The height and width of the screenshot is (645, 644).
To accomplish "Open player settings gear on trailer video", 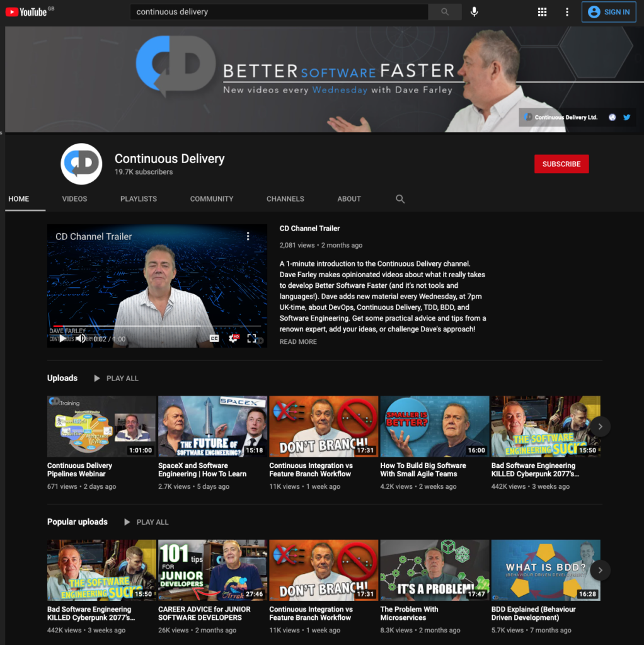I will click(x=233, y=338).
